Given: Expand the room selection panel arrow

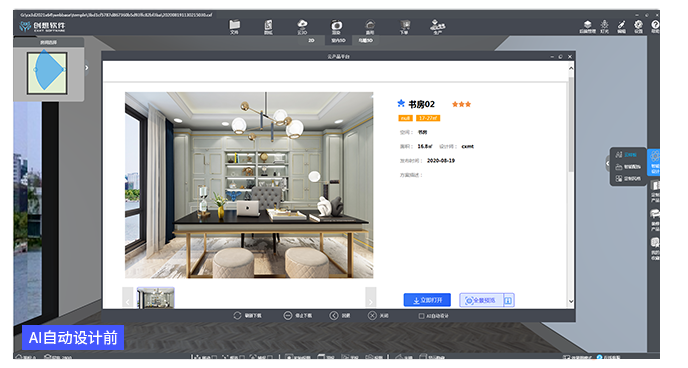Looking at the screenshot, I should (x=87, y=68).
